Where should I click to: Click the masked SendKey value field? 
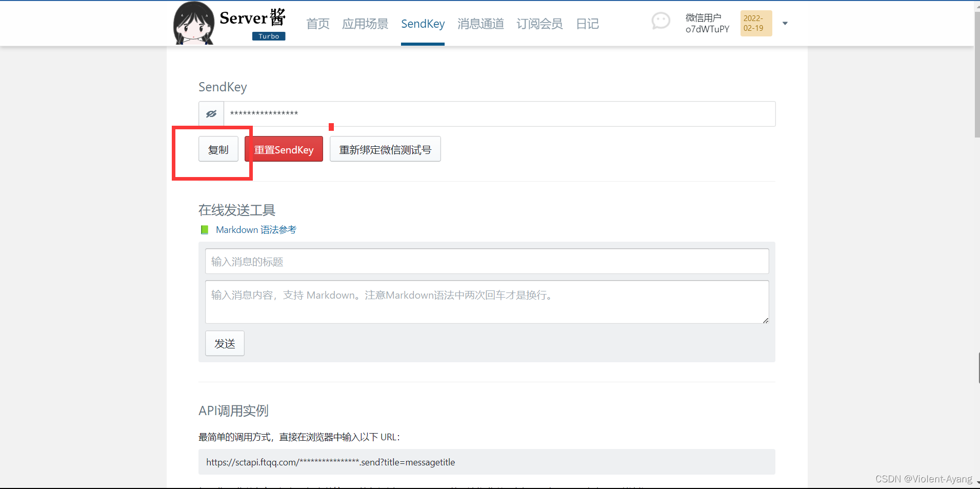[x=499, y=114]
